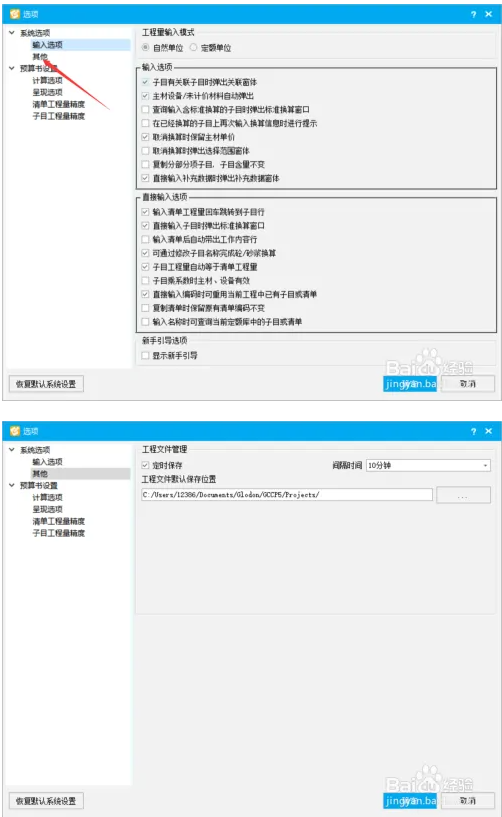Toggle 主材设备/未计价材料自动弹出 checkbox
This screenshot has width=502, height=817.
[145, 96]
